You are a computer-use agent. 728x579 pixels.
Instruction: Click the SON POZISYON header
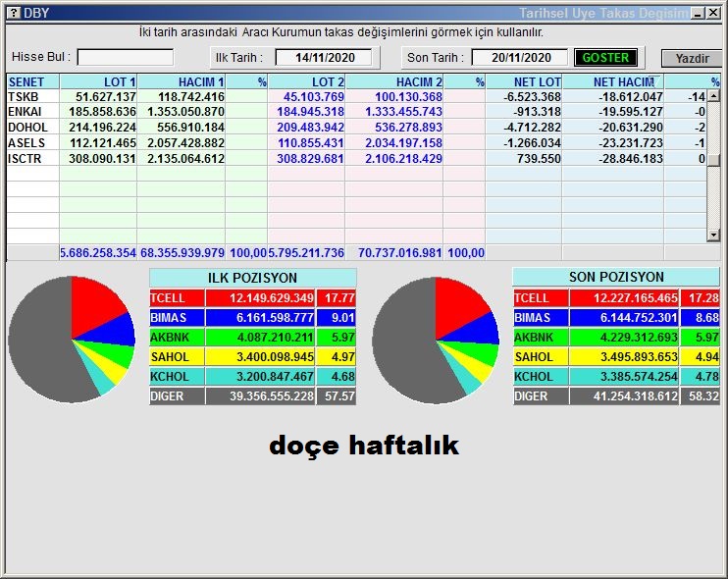616,277
